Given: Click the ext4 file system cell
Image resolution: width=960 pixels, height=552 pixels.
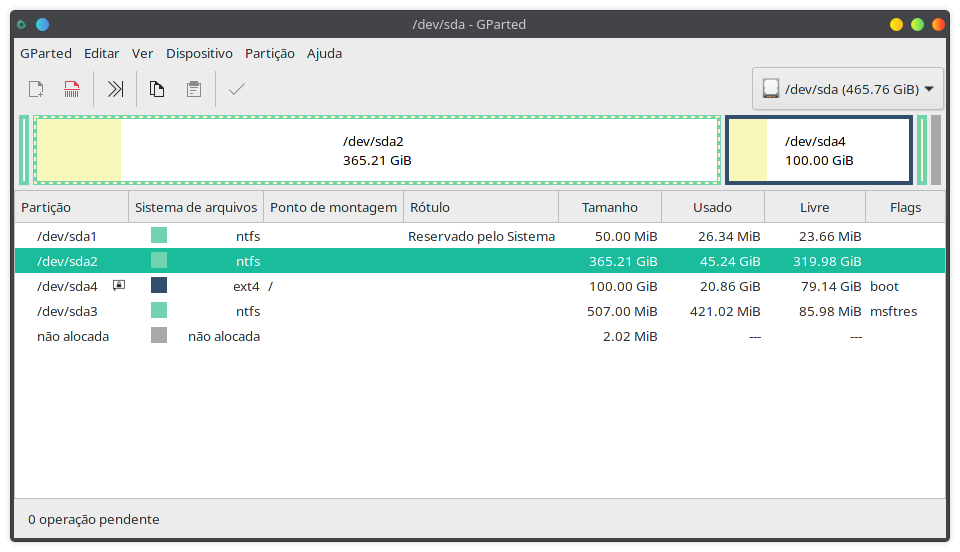Looking at the screenshot, I should [x=246, y=285].
